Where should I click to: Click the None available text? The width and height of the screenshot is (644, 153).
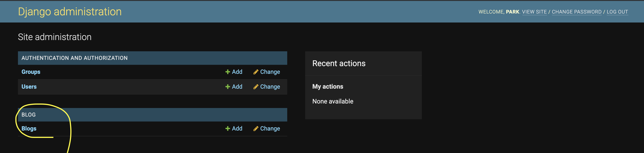click(333, 101)
